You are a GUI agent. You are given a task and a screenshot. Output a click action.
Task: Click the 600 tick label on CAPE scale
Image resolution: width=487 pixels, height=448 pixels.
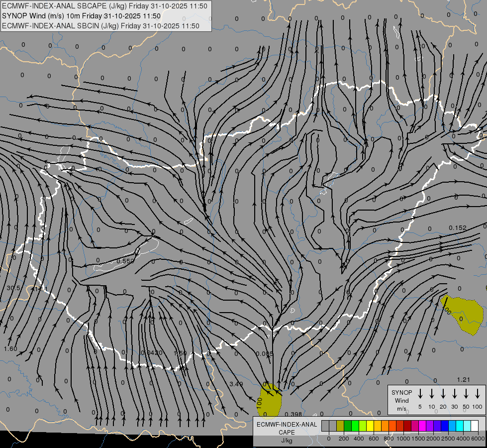374,439
